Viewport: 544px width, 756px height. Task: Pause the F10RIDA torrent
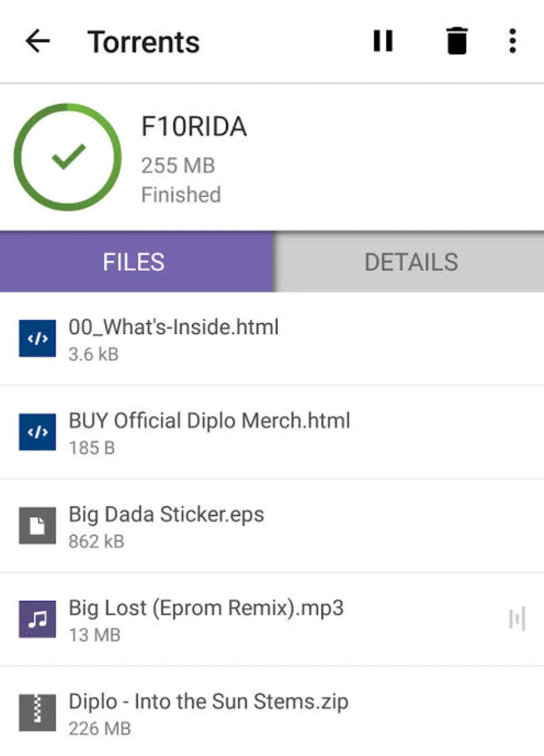click(383, 42)
